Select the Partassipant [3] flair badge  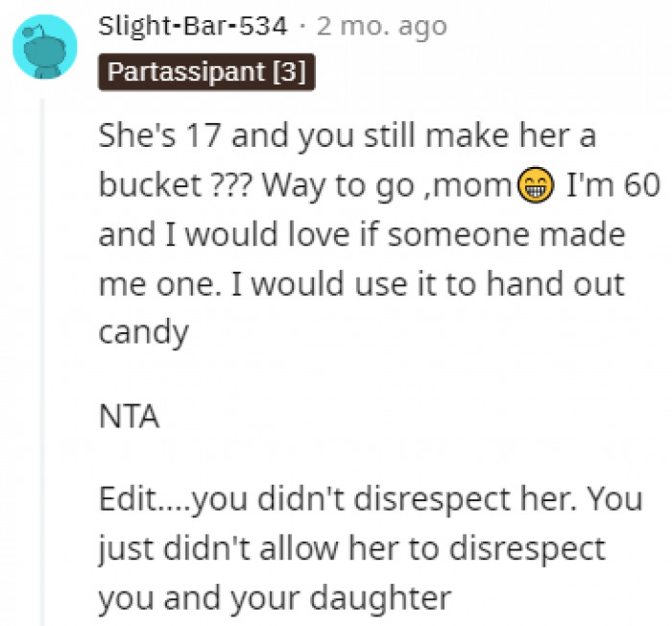(205, 72)
